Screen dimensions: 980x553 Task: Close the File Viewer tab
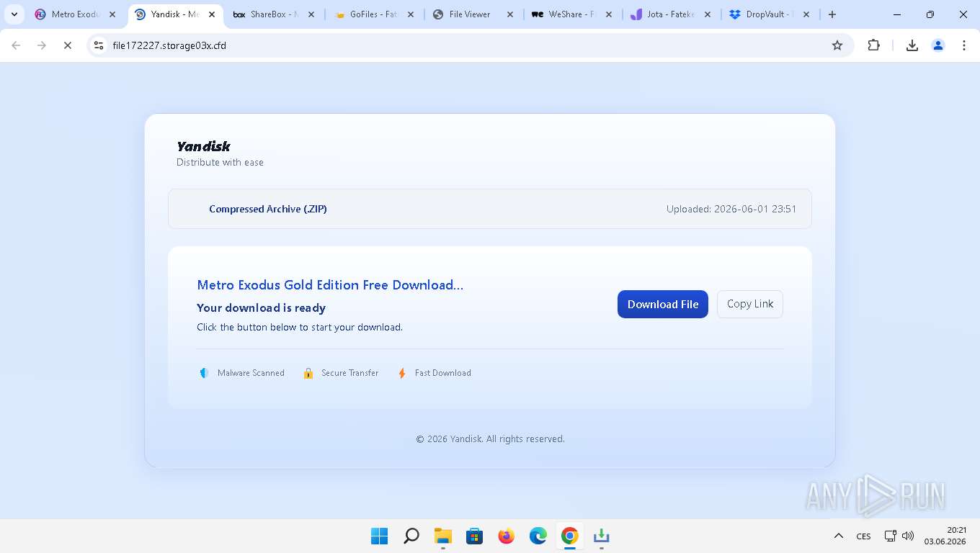pos(509,14)
